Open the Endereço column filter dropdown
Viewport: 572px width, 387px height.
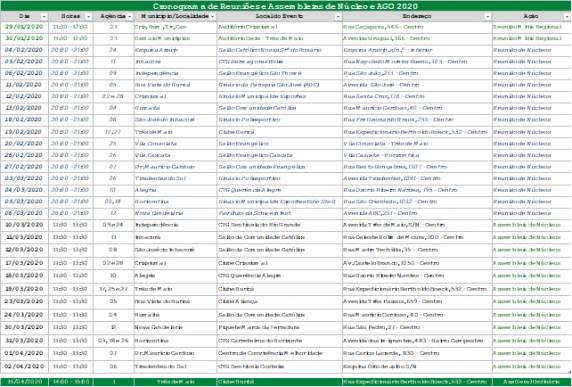click(x=487, y=17)
